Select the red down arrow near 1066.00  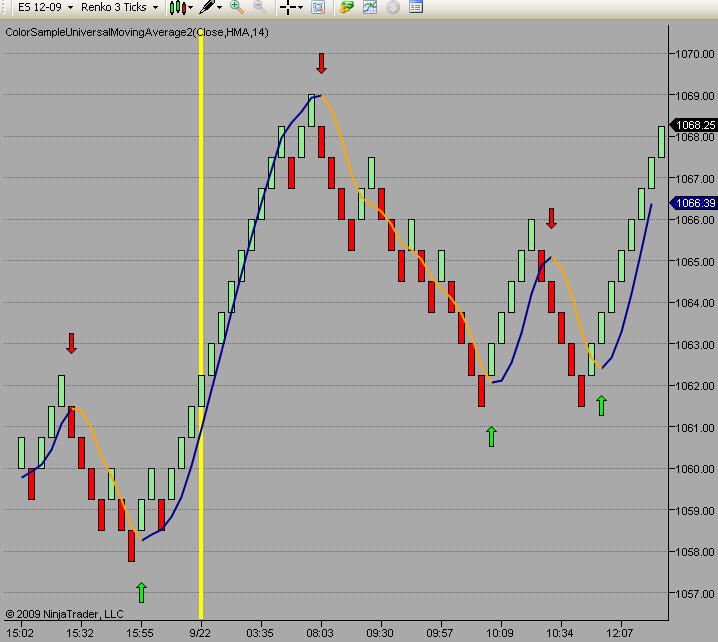[x=551, y=219]
